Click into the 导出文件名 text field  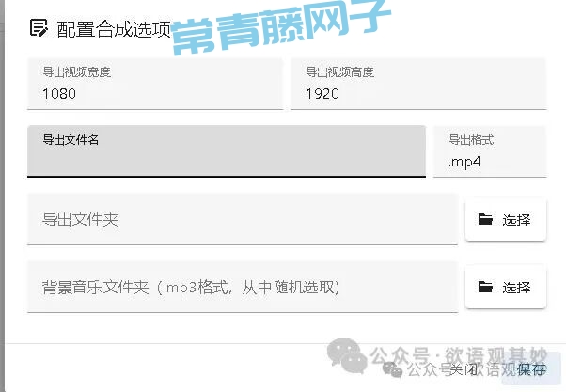(226, 156)
